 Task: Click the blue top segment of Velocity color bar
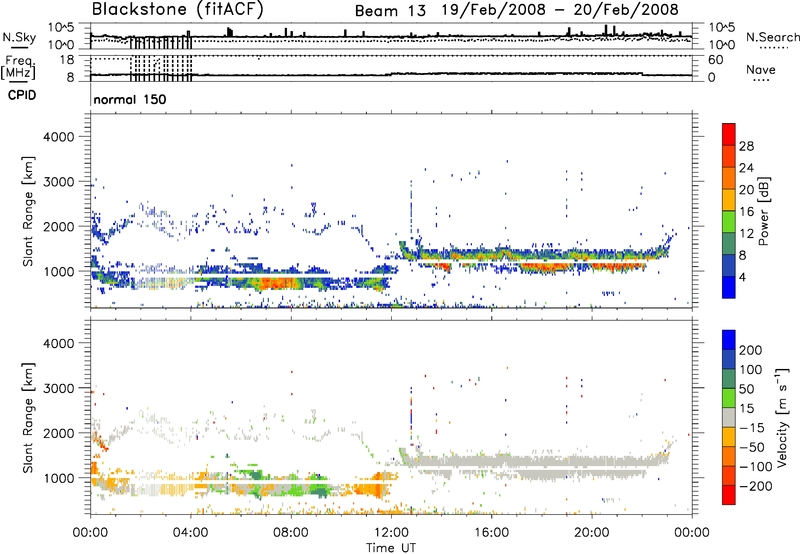pos(729,340)
